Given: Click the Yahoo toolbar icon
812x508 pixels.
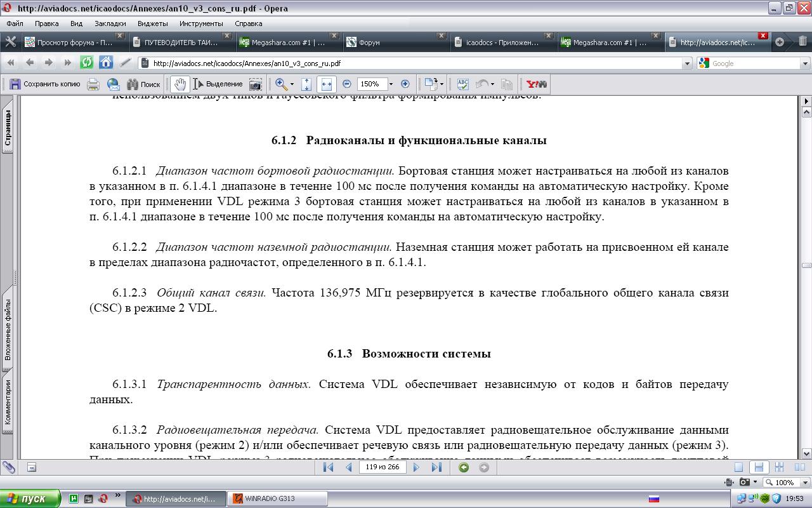Looking at the screenshot, I should point(536,84).
